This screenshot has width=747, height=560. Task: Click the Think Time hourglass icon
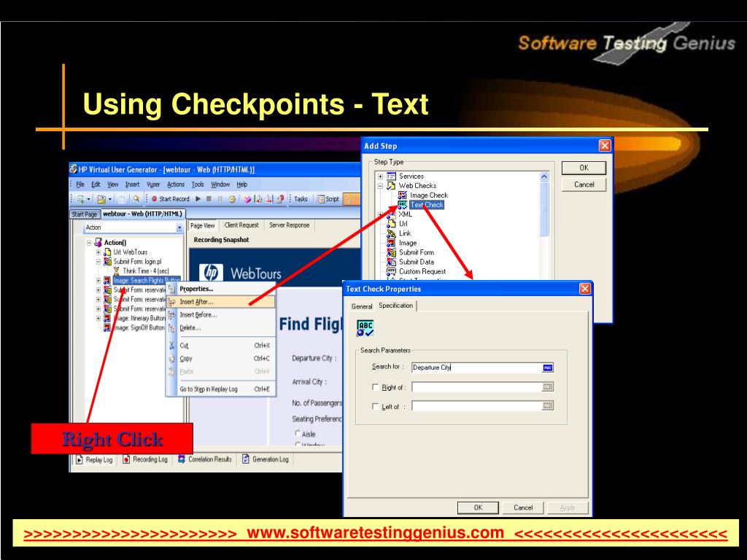pos(116,271)
